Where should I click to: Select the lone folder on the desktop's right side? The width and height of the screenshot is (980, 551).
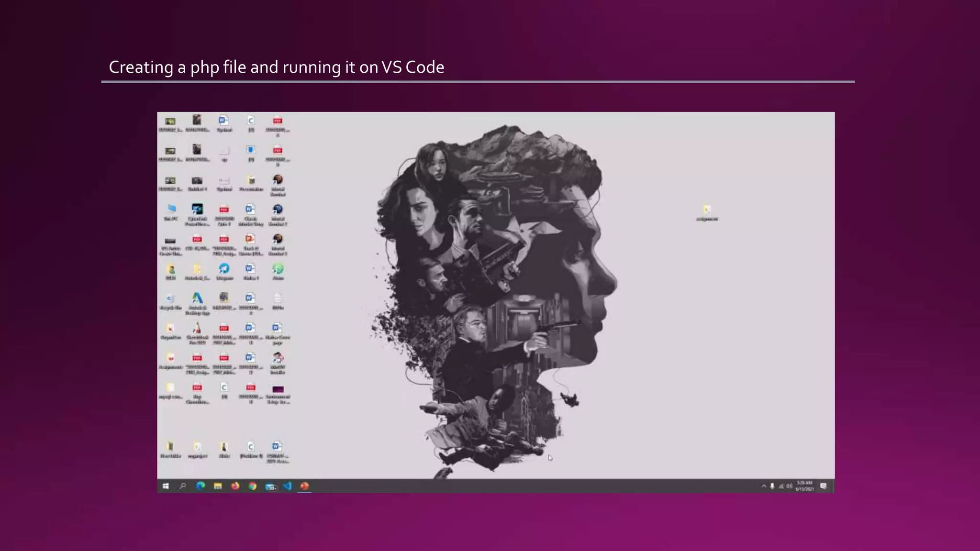707,210
